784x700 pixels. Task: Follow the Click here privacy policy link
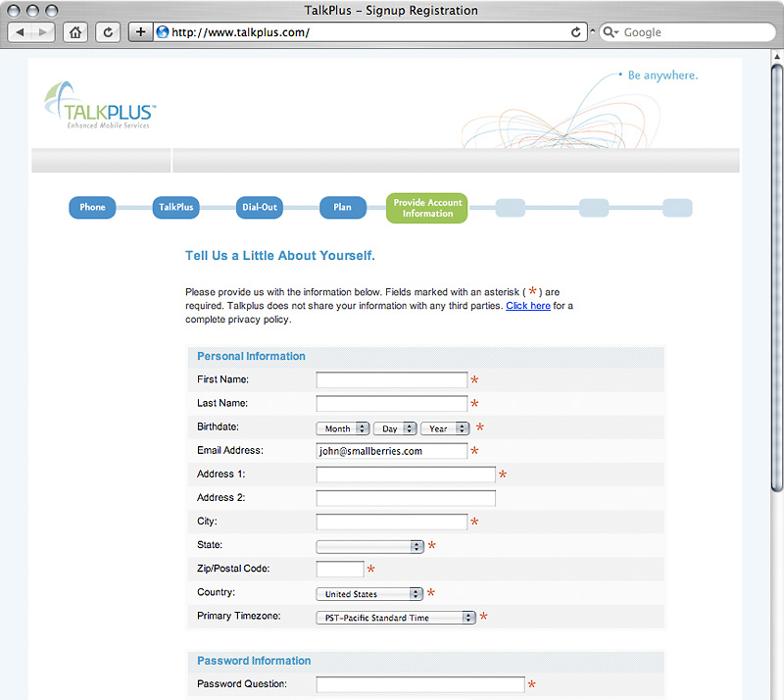(x=528, y=306)
